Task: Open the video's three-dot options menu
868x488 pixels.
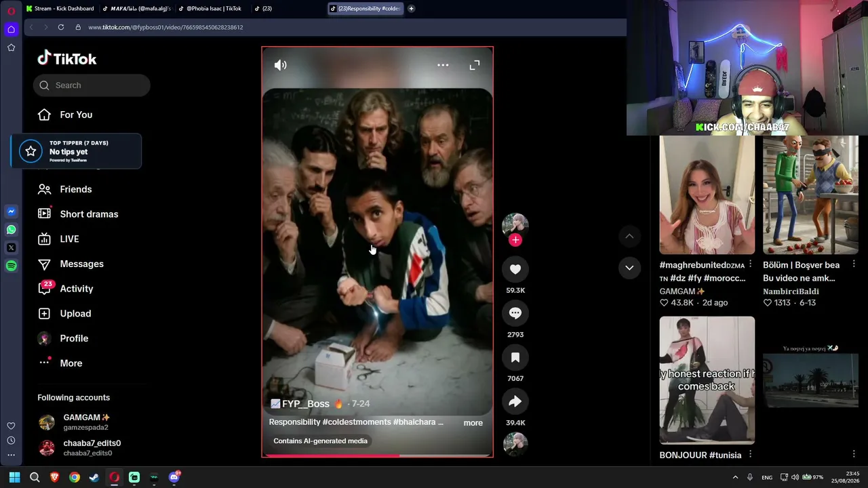Action: (x=443, y=65)
